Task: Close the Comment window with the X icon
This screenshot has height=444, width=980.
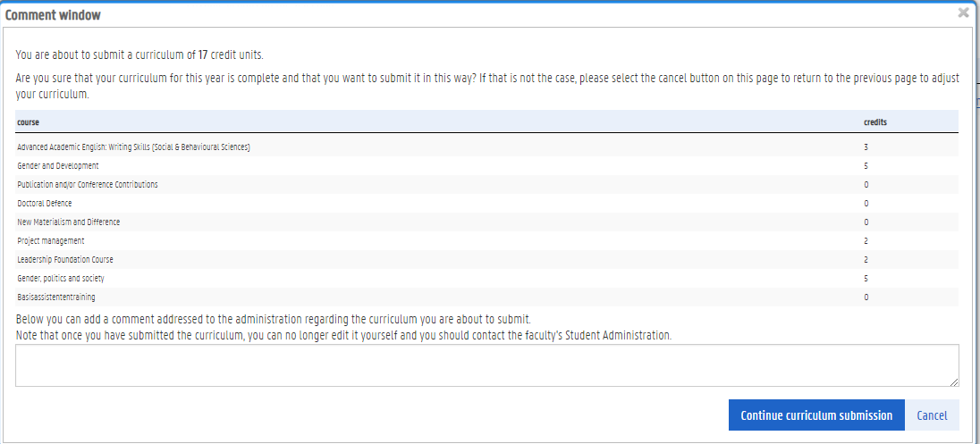Action: click(963, 13)
